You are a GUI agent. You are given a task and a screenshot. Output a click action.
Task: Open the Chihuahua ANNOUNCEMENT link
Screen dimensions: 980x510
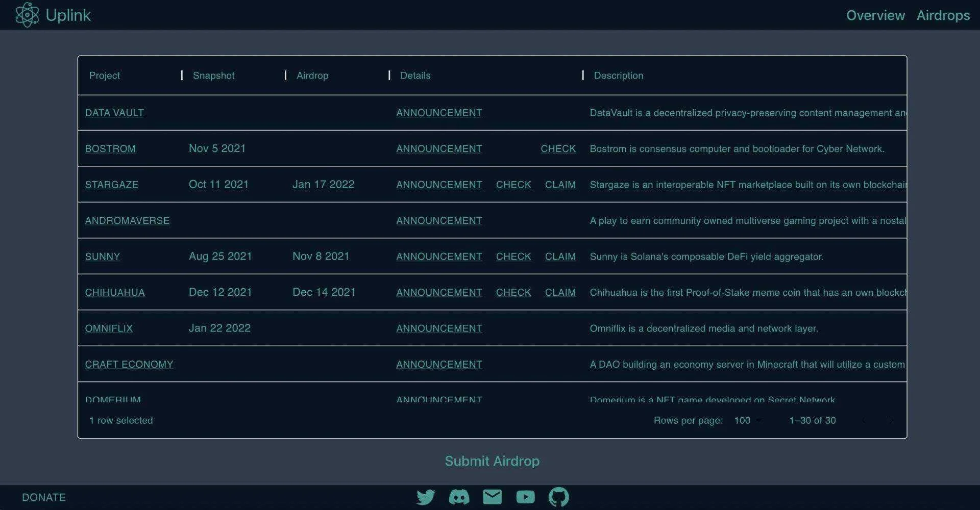(x=439, y=293)
